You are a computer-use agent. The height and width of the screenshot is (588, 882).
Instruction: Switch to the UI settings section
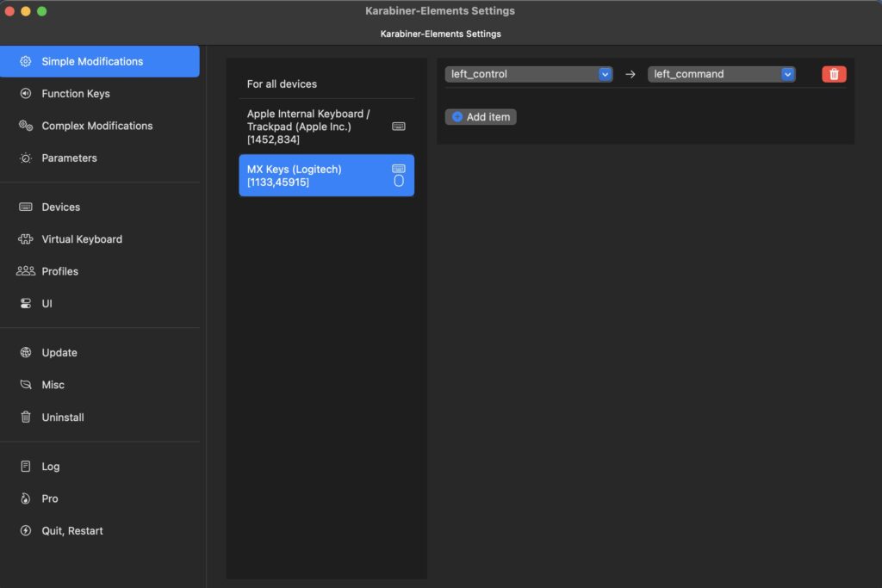[47, 304]
